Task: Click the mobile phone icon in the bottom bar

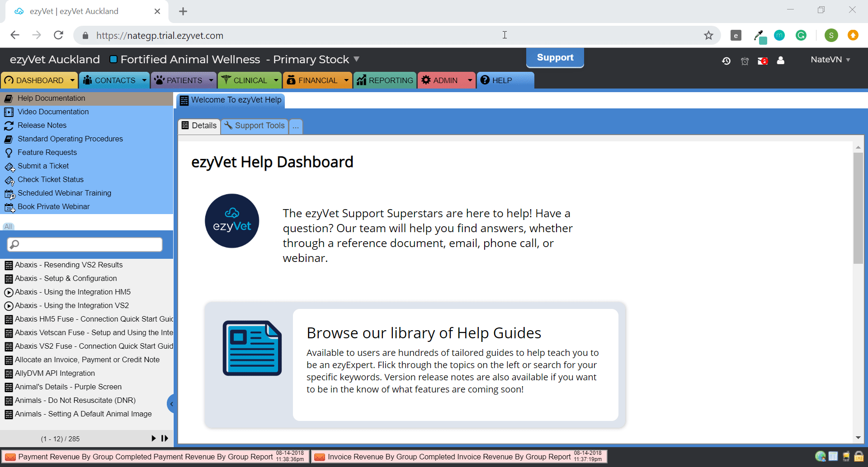Action: click(x=846, y=457)
